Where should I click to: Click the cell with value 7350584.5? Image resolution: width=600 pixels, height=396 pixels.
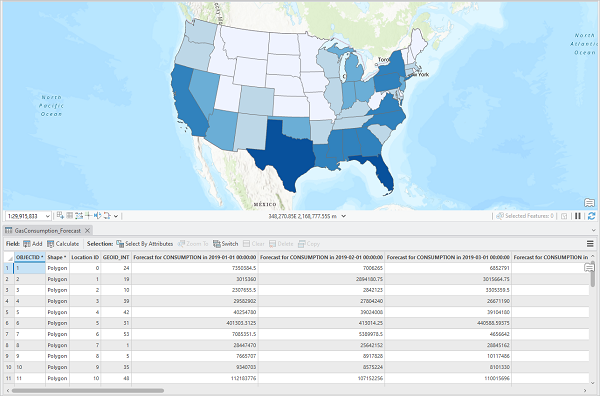pos(195,268)
